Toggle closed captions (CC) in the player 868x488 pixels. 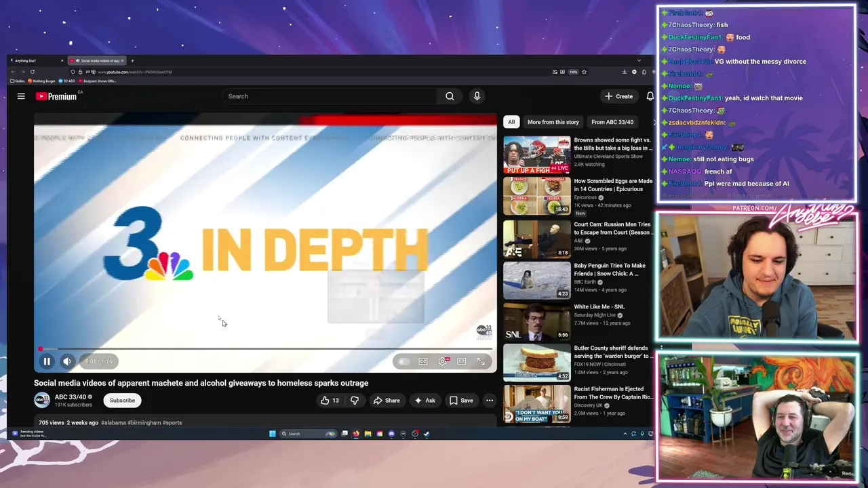[x=423, y=361]
